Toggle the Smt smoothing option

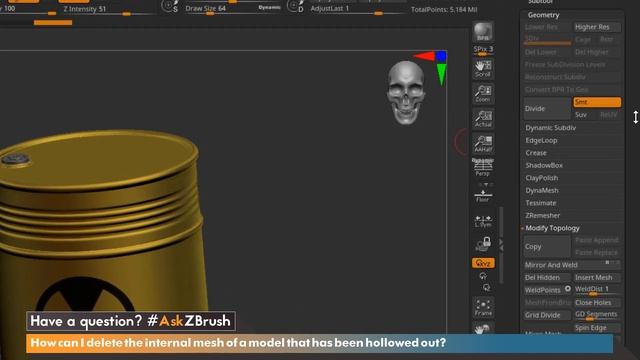(597, 102)
